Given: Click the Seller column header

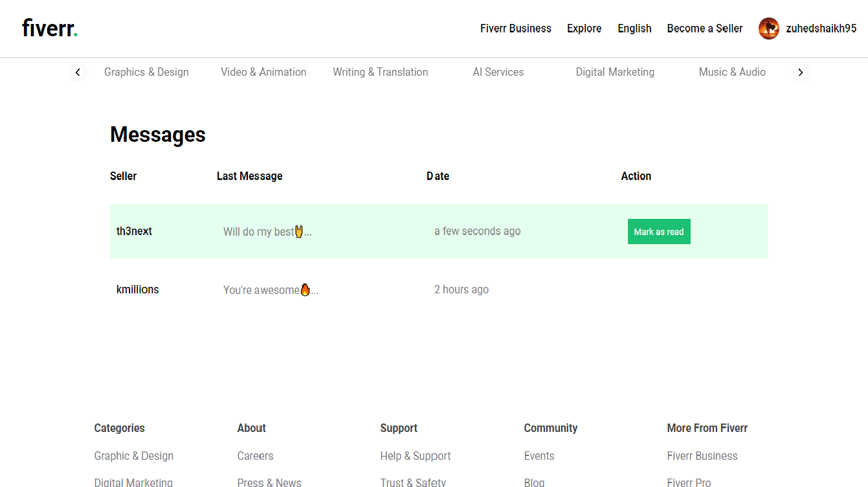Looking at the screenshot, I should point(124,176).
